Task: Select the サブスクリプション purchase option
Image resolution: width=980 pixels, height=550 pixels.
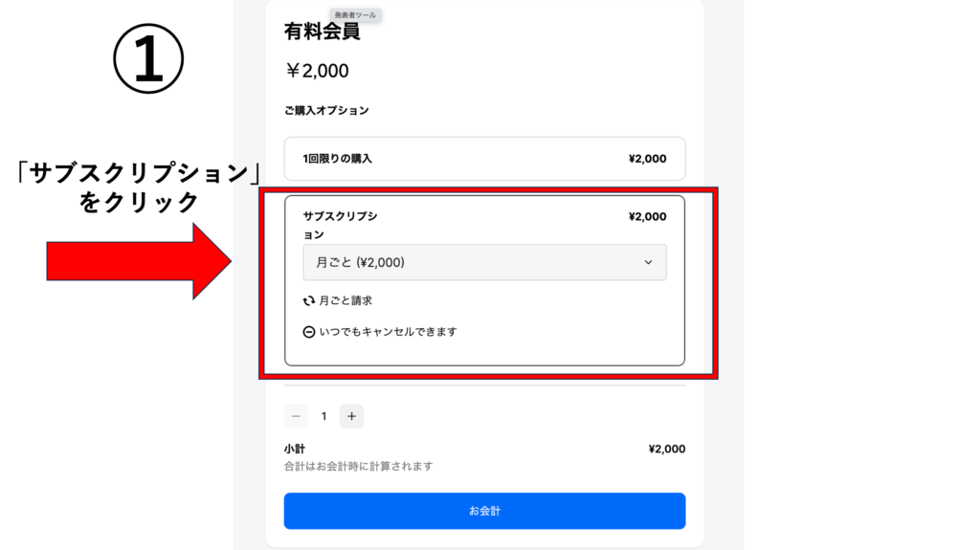Action: tap(484, 280)
